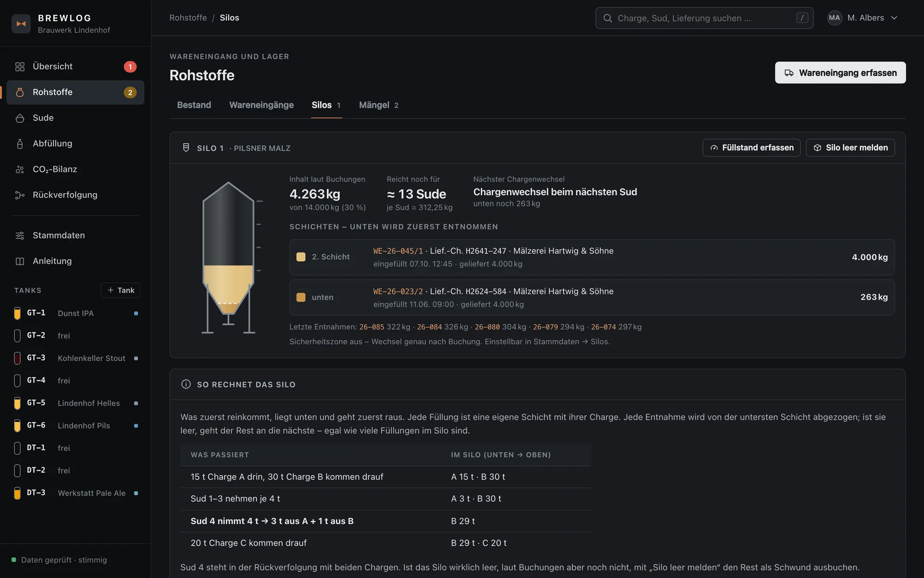Select the free tank DT-1
This screenshot has height=578, width=924.
[x=76, y=448]
